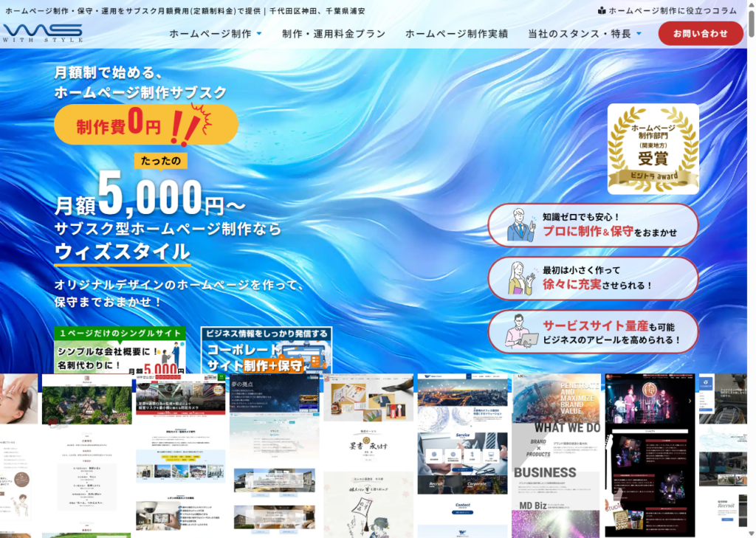Click the Bizitora award laurel badge
Image resolution: width=756 pixels, height=538 pixels.
coord(653,148)
